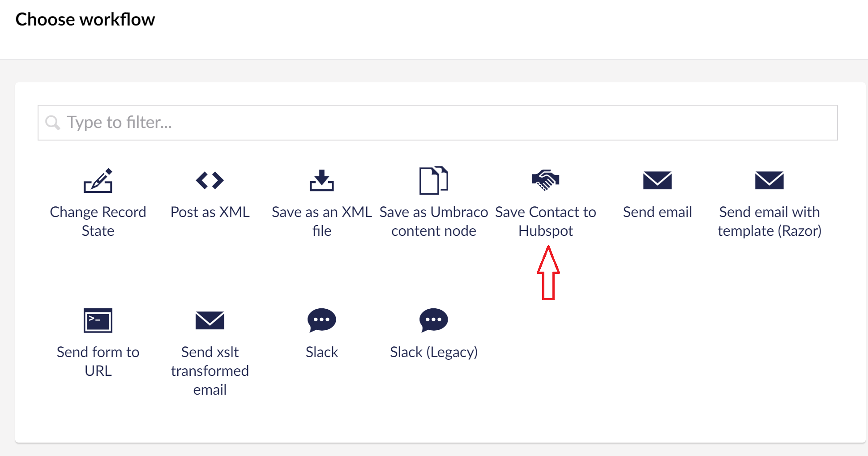Select the Send xslt transformed email envelope icon

tap(210, 320)
